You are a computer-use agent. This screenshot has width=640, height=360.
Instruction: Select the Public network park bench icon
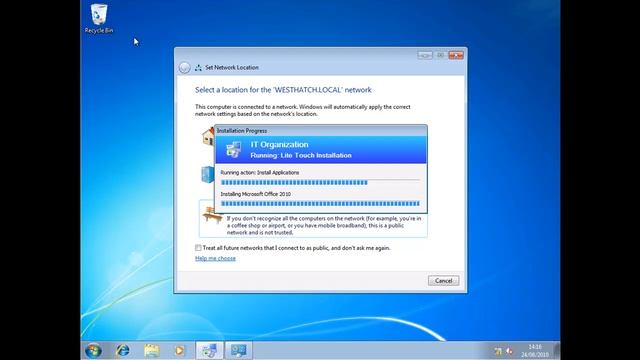[212, 216]
